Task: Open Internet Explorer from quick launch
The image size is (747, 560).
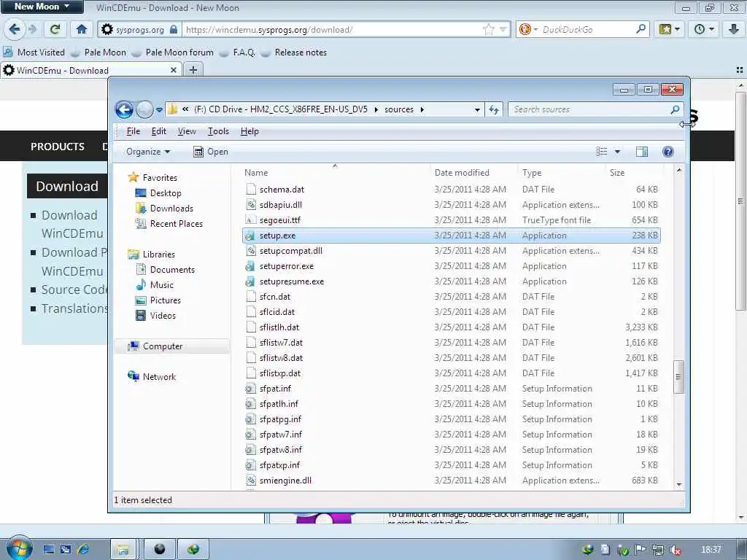Action: (x=83, y=550)
